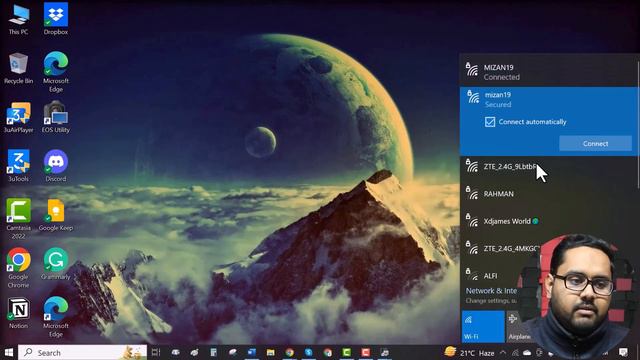Open Network & Internet settings link
The height and width of the screenshot is (360, 640).
[x=491, y=291]
